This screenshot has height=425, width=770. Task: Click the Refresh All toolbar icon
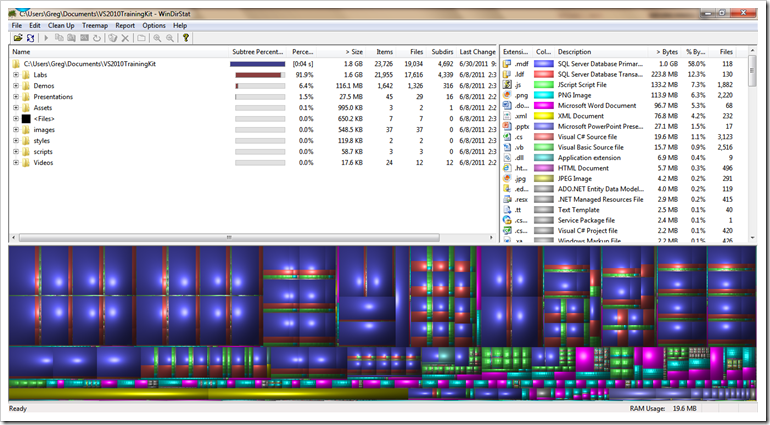[30, 38]
